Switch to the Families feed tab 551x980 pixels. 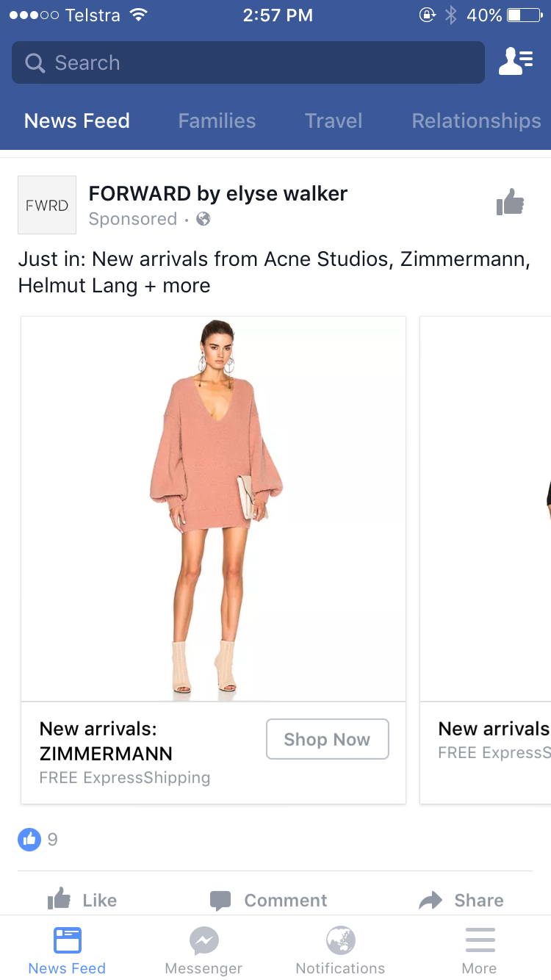pyautogui.click(x=217, y=121)
